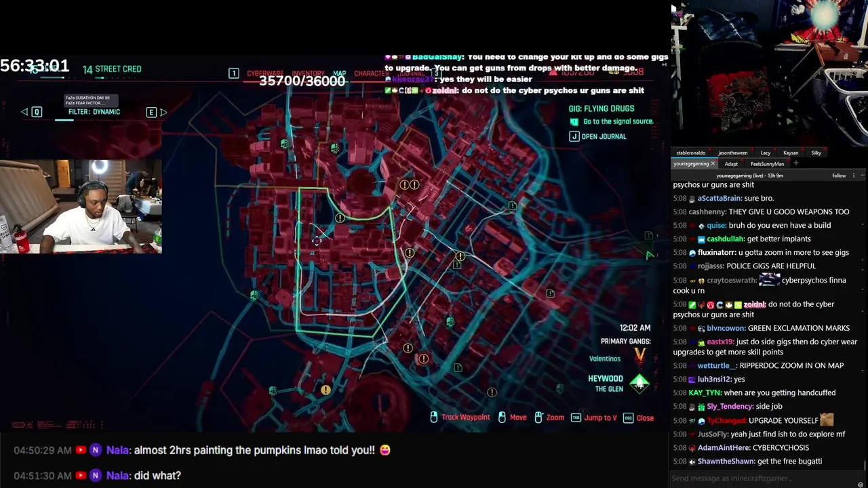Select the red-circled exclamation quest marker

click(x=423, y=359)
